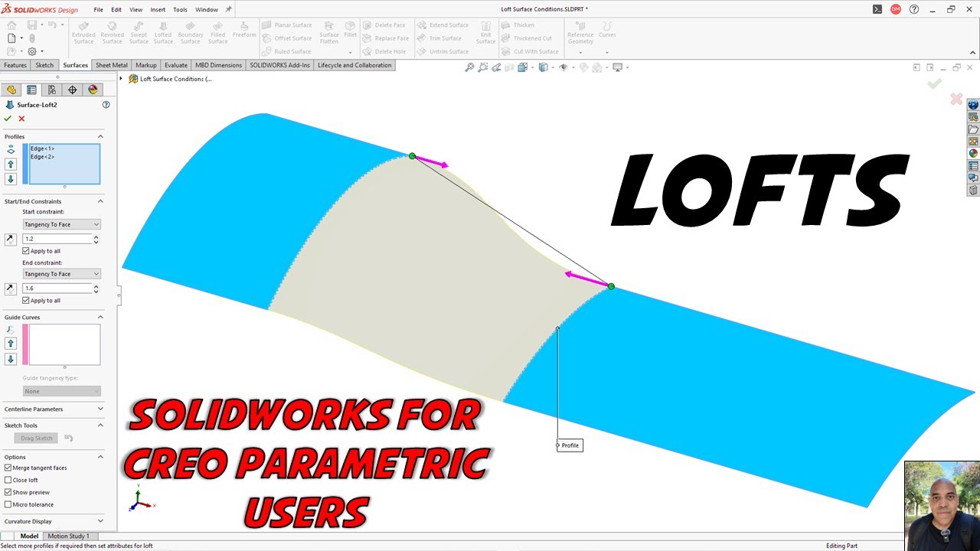980x551 pixels.
Task: Click the Home icon in quick access toolbar
Action: 11,24
